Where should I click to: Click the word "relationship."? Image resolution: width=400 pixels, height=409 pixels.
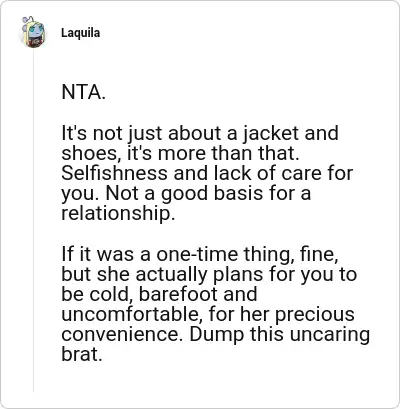pos(118,214)
